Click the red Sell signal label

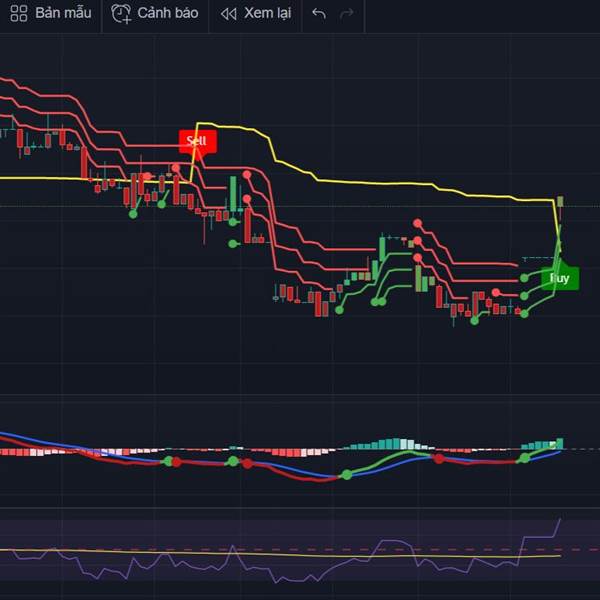coord(198,142)
